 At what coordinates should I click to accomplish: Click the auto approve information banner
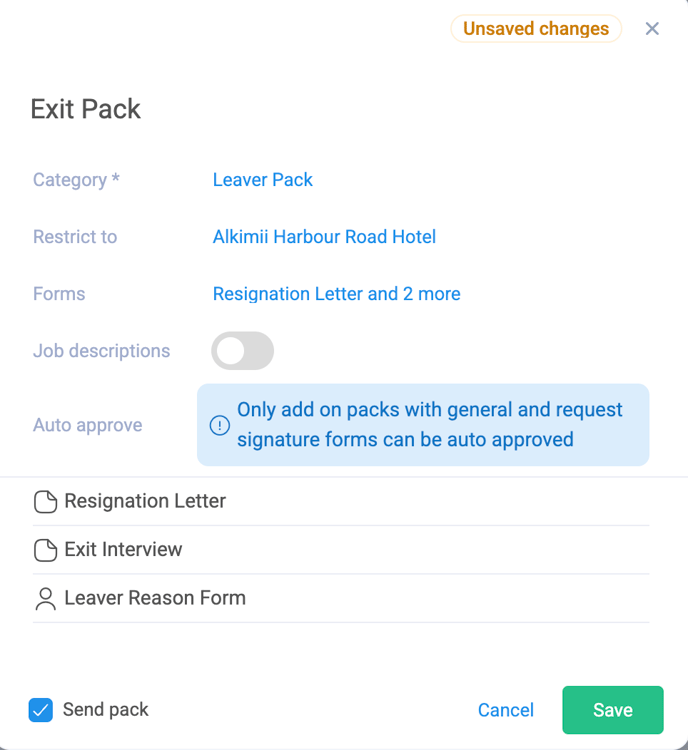(x=423, y=425)
